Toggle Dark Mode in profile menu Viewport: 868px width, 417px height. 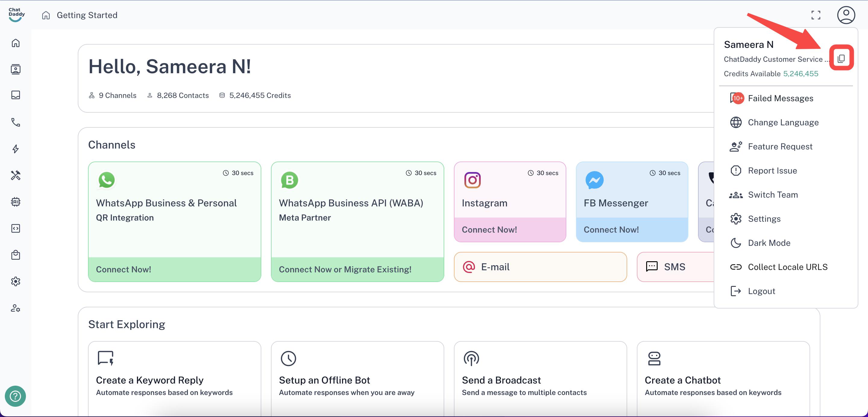coord(769,243)
